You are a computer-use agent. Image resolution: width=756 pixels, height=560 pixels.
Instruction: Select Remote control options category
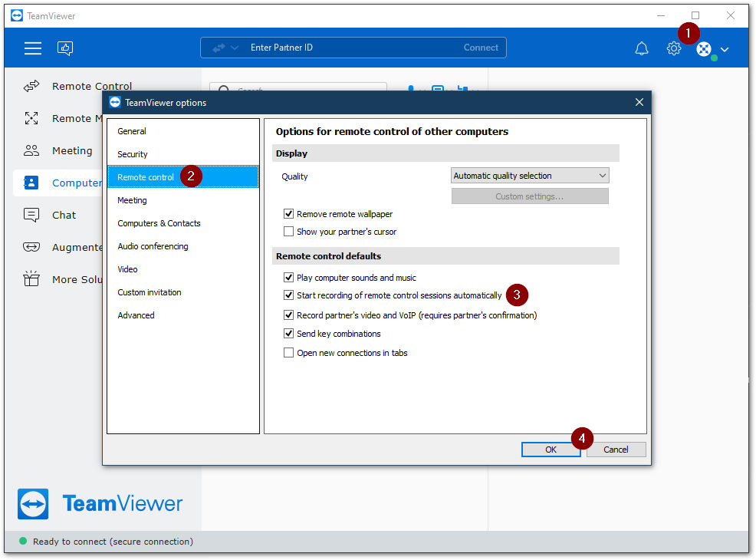tap(182, 177)
